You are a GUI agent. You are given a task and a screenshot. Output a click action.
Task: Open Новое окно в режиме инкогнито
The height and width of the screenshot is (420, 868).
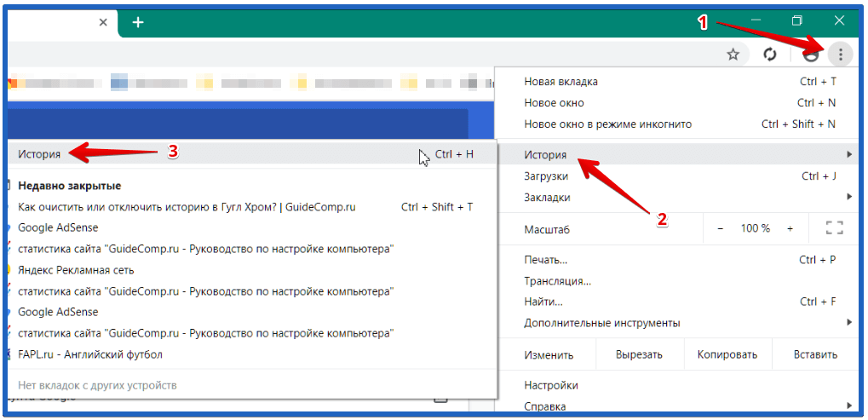click(676, 124)
